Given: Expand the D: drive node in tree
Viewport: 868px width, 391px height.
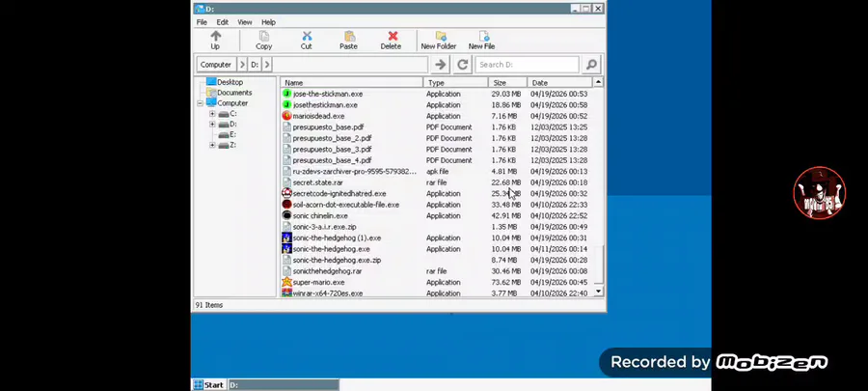Looking at the screenshot, I should point(212,124).
